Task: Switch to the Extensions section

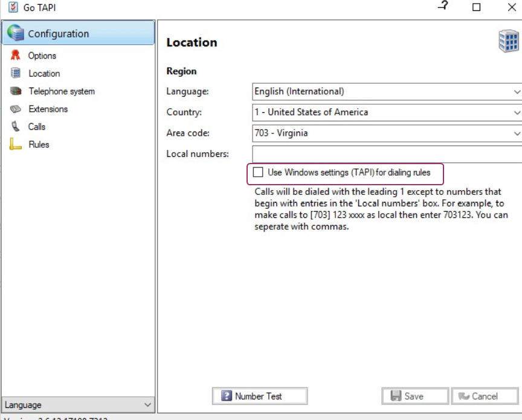Action: (48, 109)
